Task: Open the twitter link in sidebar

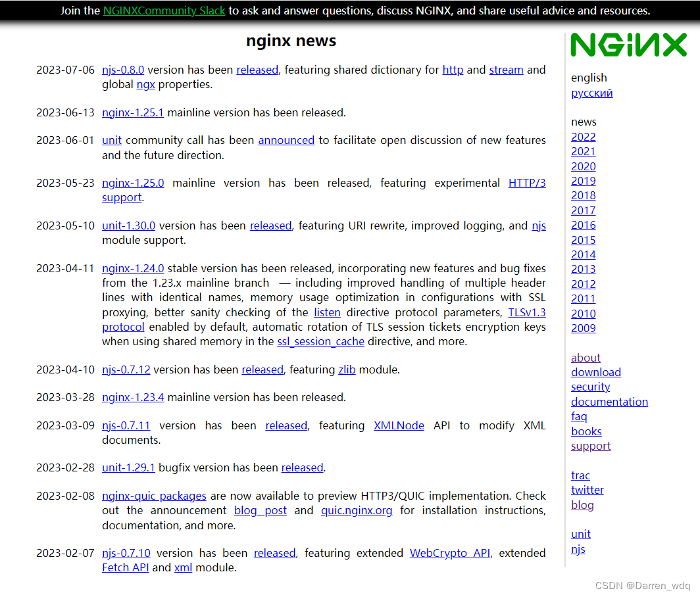Action: [x=587, y=490]
